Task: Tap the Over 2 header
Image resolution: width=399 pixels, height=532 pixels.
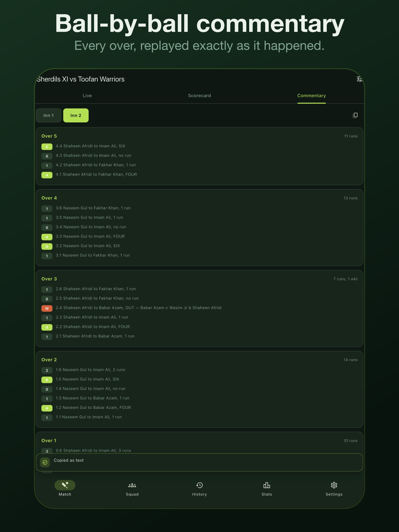Action: pos(49,360)
